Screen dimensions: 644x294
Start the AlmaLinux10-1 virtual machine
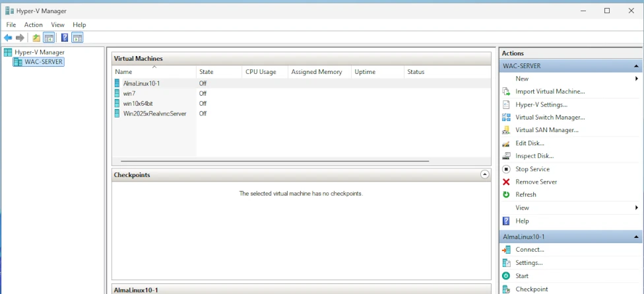click(522, 276)
